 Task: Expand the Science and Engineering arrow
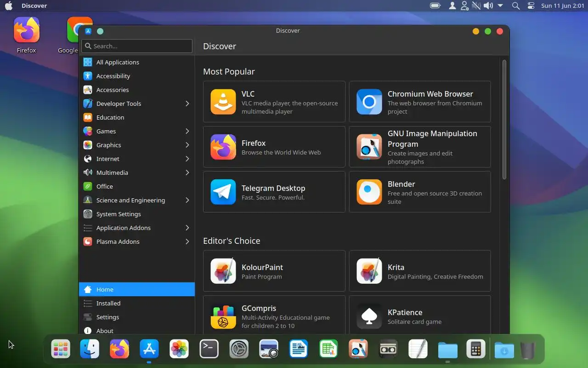pos(187,200)
